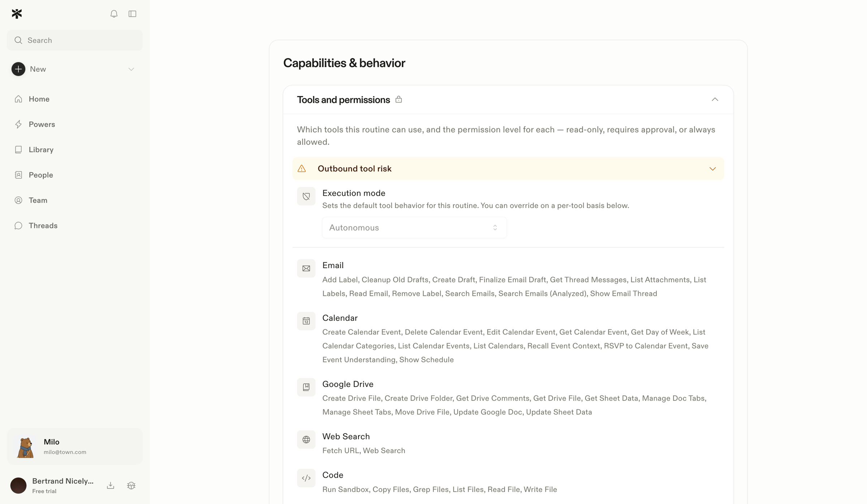Click the globe/support icon in the footer

tap(131, 485)
